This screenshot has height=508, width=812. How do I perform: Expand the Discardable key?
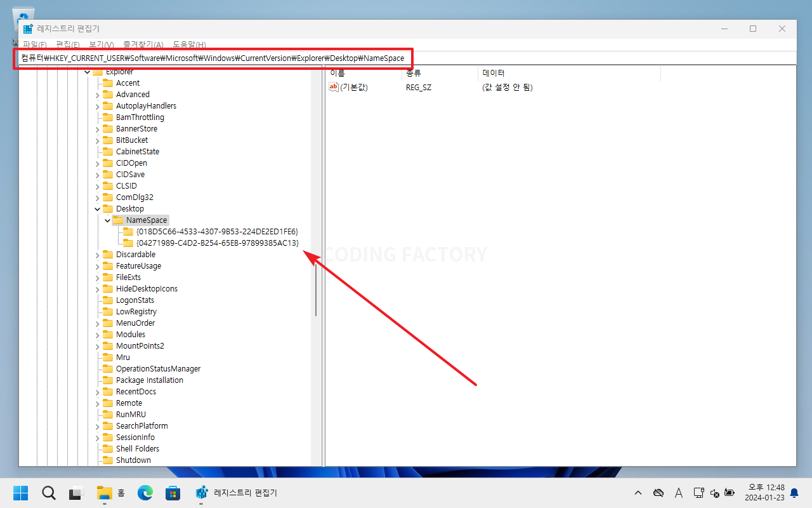97,255
